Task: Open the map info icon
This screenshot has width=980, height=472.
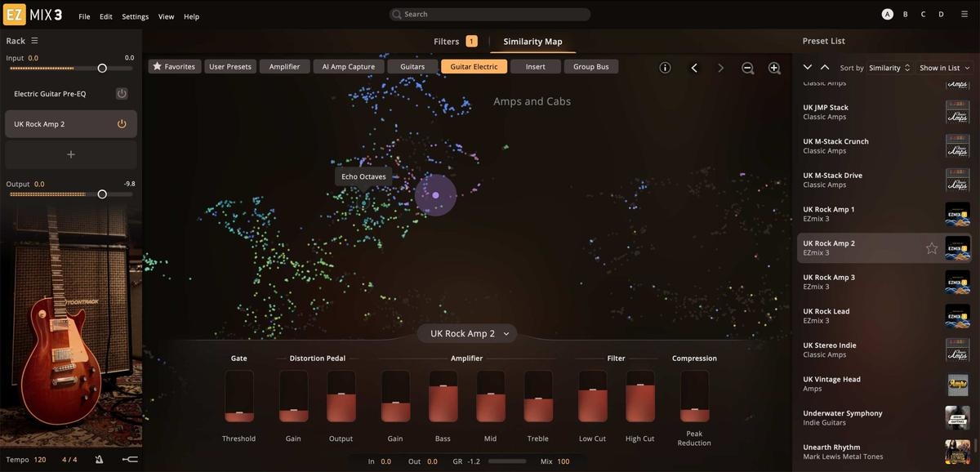Action: tap(665, 68)
